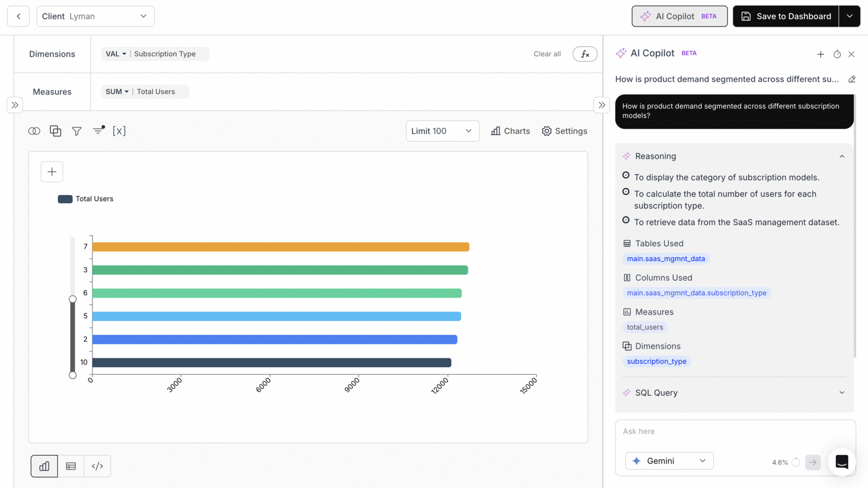This screenshot has width=868, height=488.
Task: Click the black user question bubble
Action: click(x=734, y=111)
